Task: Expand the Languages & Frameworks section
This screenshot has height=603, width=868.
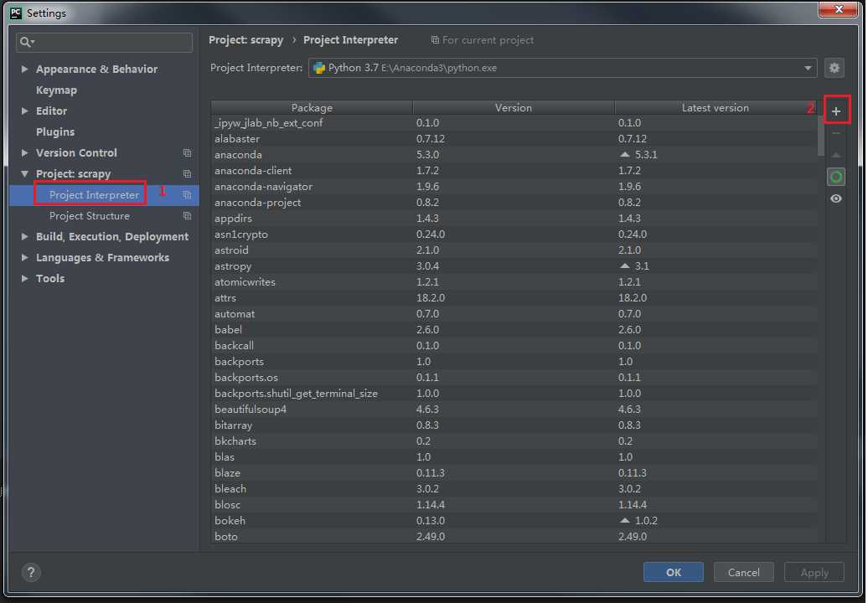Action: 24,258
